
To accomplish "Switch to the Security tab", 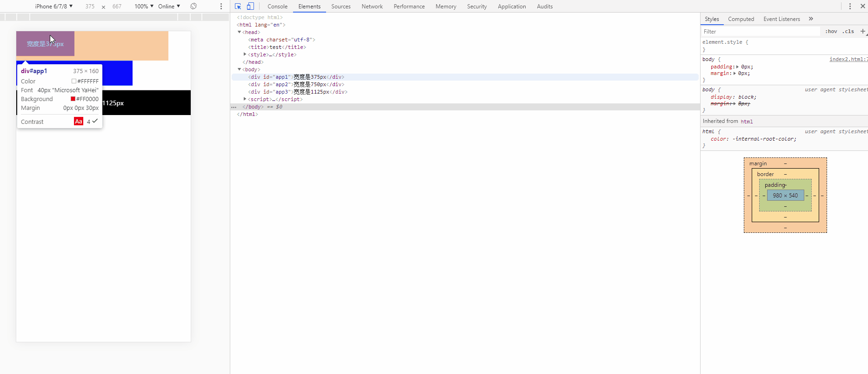I will click(x=477, y=7).
